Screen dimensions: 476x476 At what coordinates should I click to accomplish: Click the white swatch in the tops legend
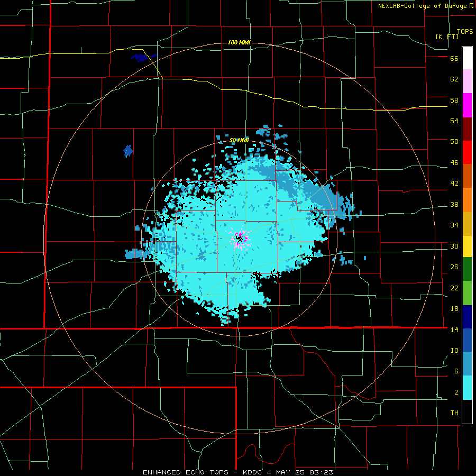(x=467, y=58)
